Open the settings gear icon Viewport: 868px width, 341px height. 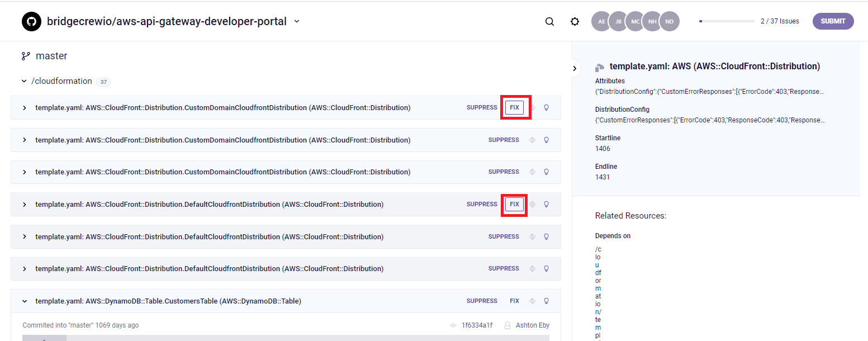[575, 22]
